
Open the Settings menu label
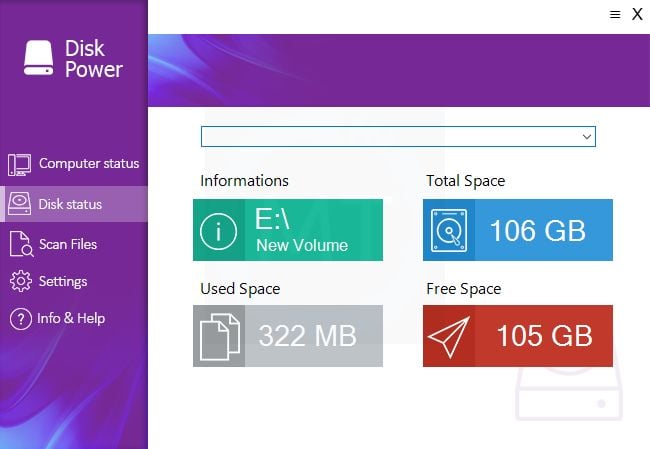click(x=63, y=282)
